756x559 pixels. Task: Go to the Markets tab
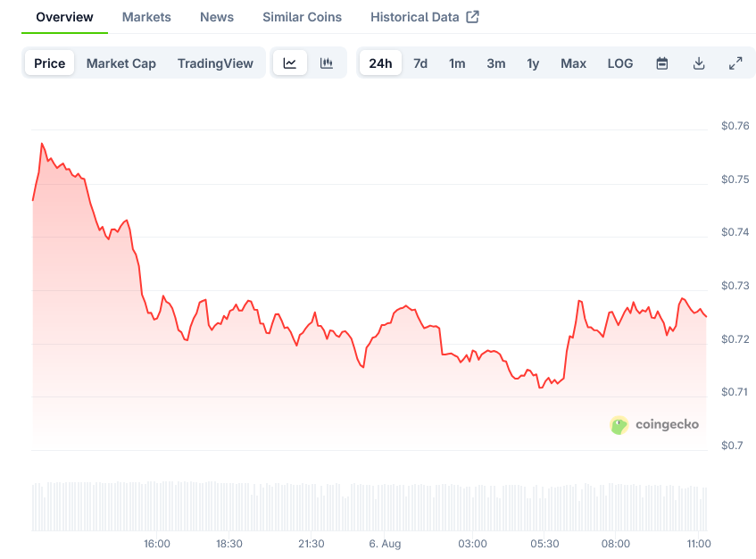pyautogui.click(x=146, y=17)
